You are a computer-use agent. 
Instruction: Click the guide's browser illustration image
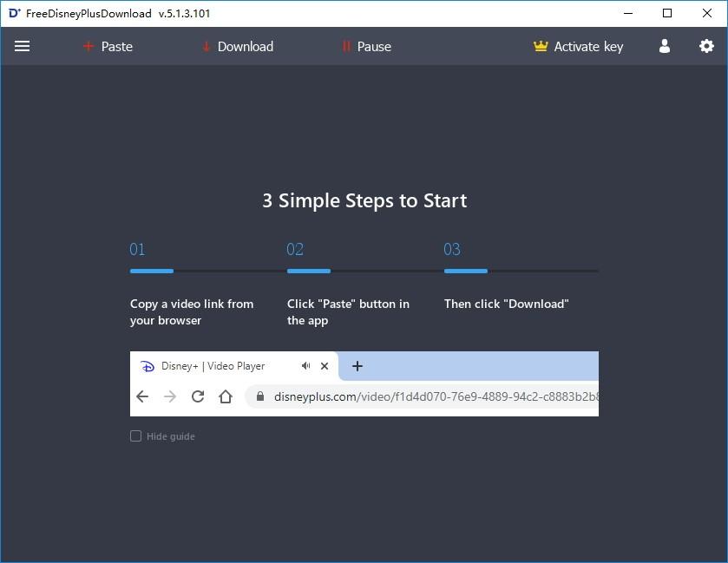[364, 383]
